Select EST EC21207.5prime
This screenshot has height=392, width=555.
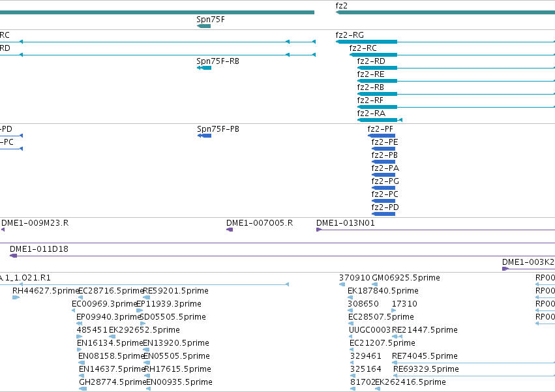[x=352, y=350]
